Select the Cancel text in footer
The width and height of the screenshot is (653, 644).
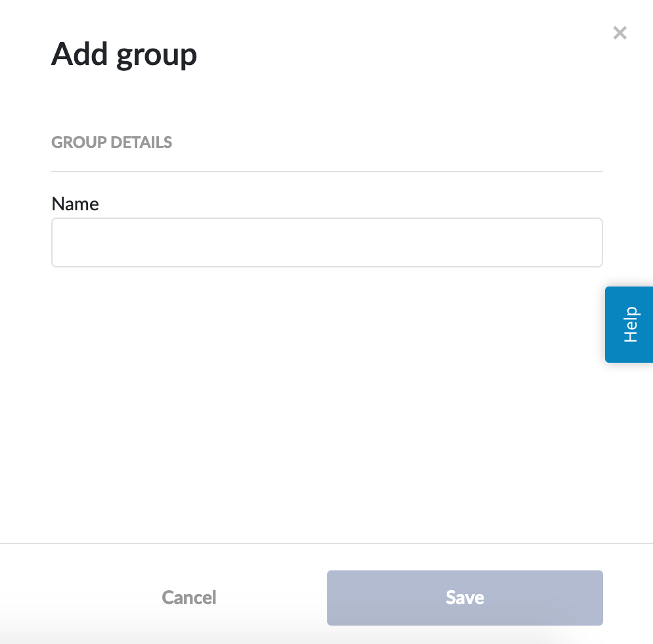189,597
